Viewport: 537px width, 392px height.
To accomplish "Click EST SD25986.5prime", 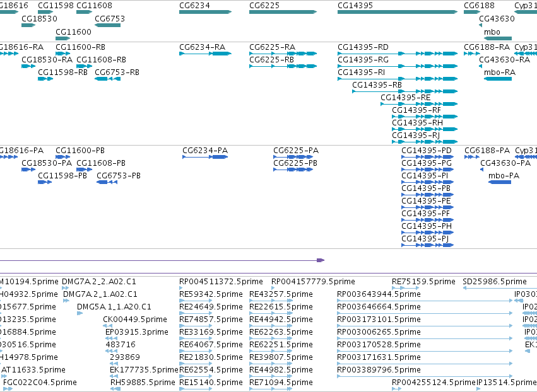I will (x=495, y=282).
